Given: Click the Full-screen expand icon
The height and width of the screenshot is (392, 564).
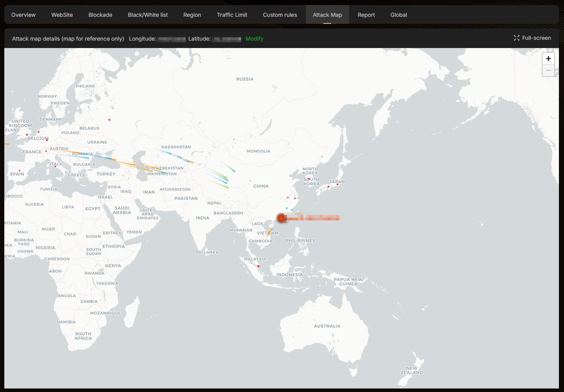Looking at the screenshot, I should pyautogui.click(x=517, y=38).
